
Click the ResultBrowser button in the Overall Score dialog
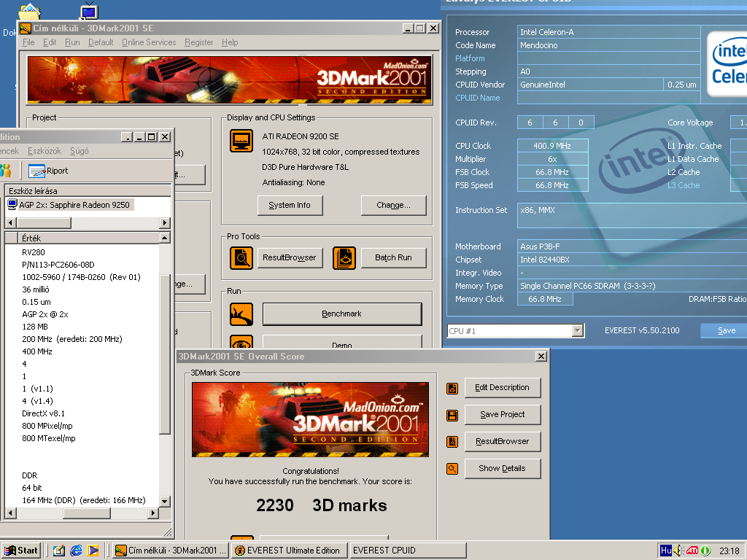[x=503, y=441]
